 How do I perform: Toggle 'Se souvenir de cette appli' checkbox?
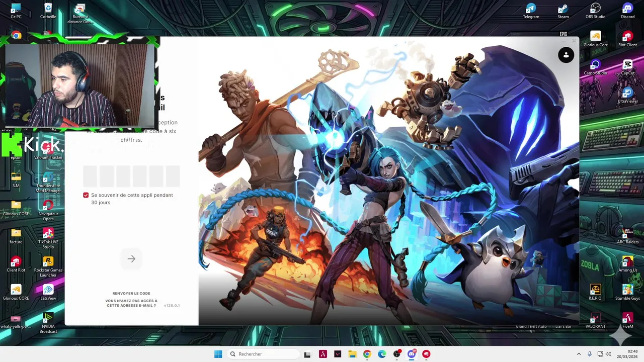(86, 195)
